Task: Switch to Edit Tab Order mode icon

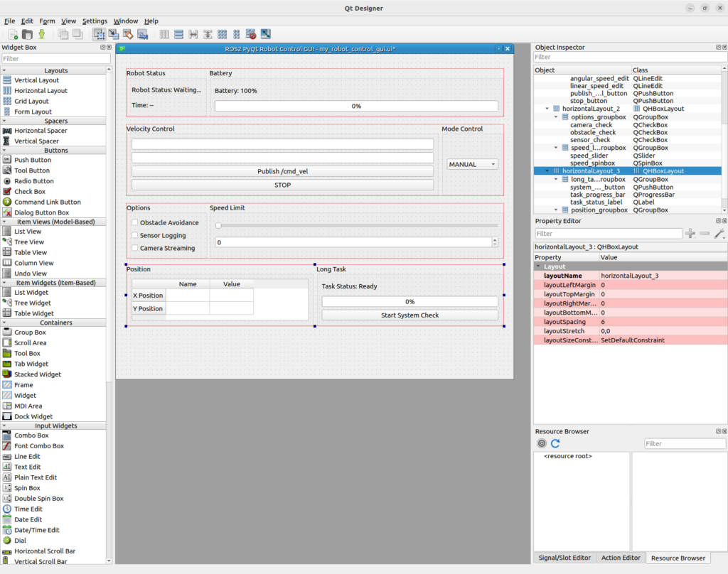Action: point(142,34)
